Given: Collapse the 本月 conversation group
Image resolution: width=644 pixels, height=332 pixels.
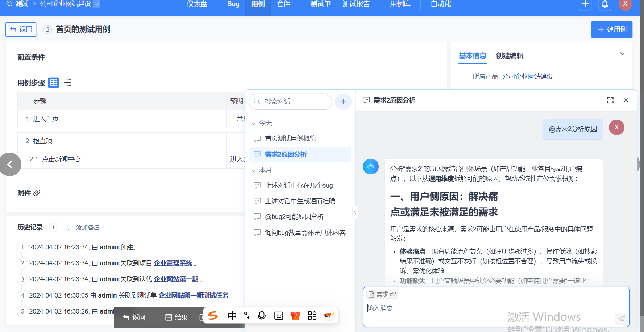Looking at the screenshot, I should 253,170.
